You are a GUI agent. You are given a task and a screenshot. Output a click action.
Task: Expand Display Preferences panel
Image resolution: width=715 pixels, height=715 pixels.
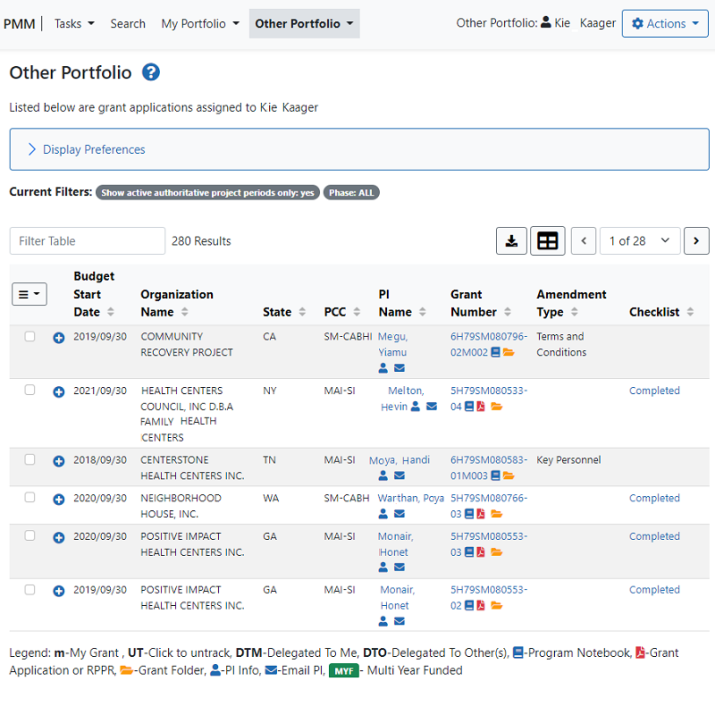[359, 150]
